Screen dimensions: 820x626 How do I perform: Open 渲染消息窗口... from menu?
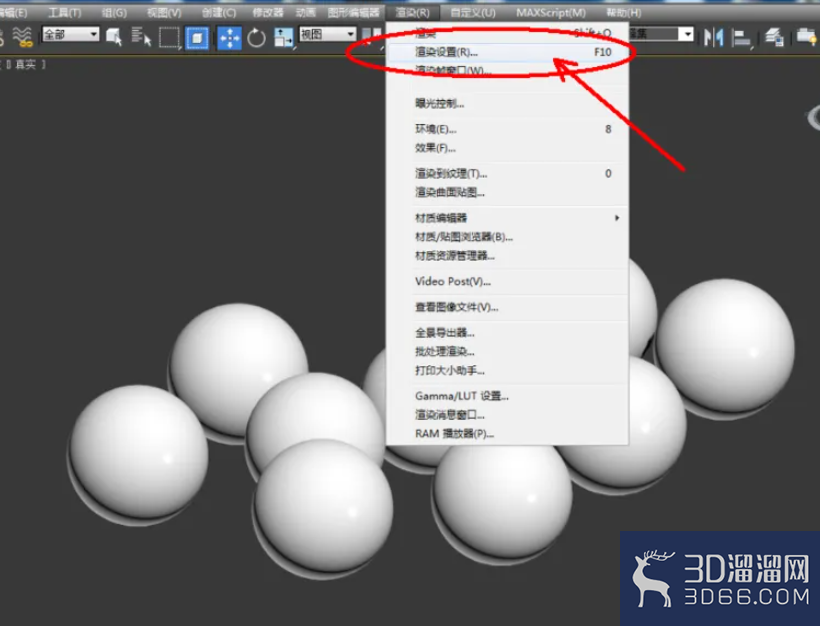pos(507,415)
